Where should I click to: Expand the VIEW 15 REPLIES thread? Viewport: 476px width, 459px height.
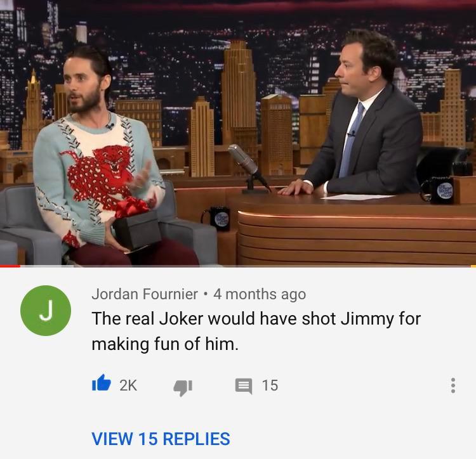(161, 439)
